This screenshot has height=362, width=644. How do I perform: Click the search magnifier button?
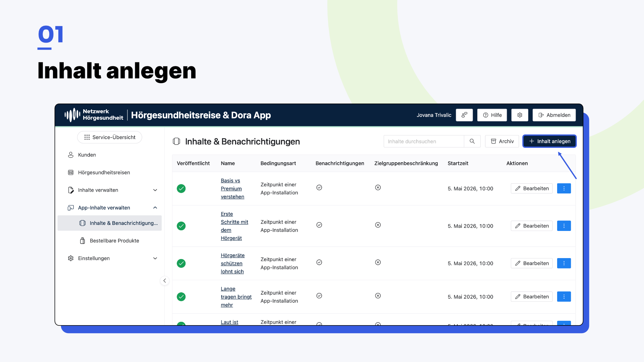[x=472, y=141]
